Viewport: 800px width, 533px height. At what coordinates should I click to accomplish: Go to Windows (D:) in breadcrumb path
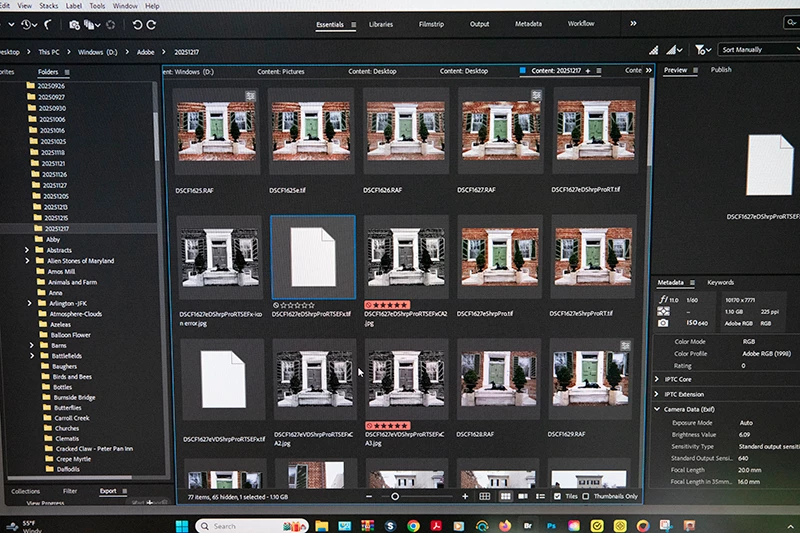pos(97,52)
